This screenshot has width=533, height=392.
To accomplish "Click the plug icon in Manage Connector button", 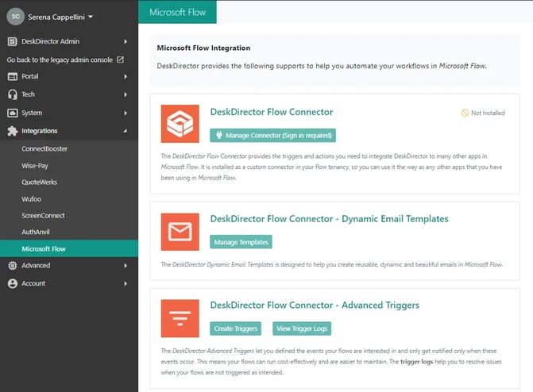I will (x=219, y=135).
